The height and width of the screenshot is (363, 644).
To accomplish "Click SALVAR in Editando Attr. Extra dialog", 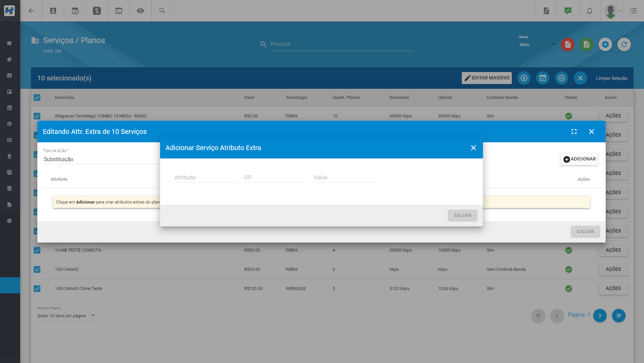I will 585,231.
